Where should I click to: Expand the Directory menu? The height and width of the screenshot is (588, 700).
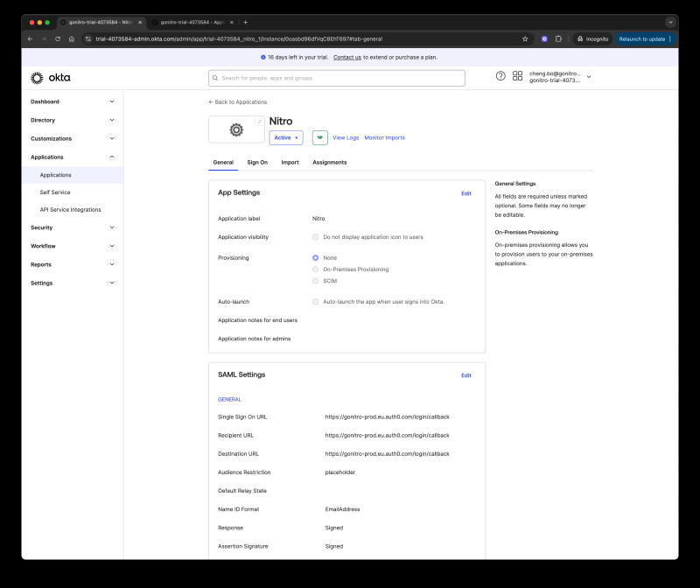73,120
